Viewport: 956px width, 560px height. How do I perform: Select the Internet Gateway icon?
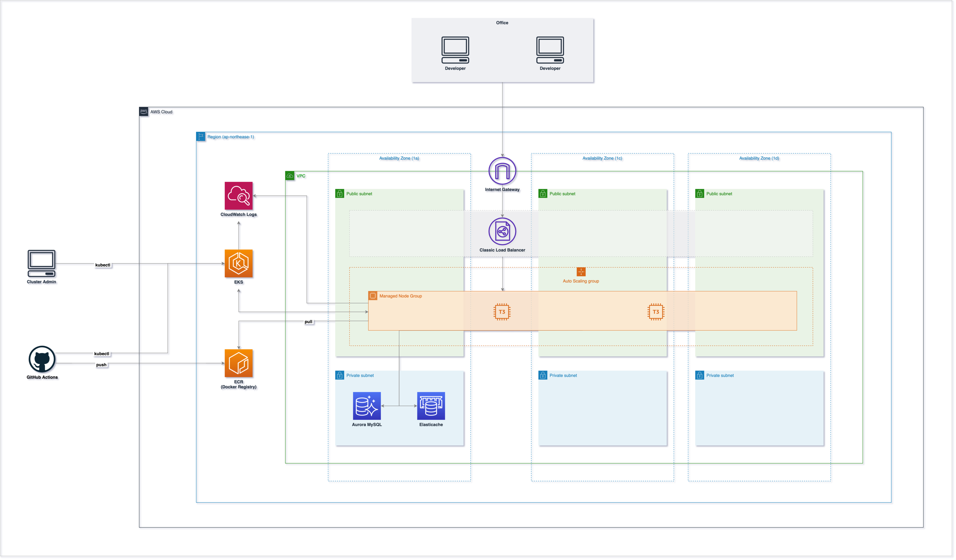coord(503,171)
